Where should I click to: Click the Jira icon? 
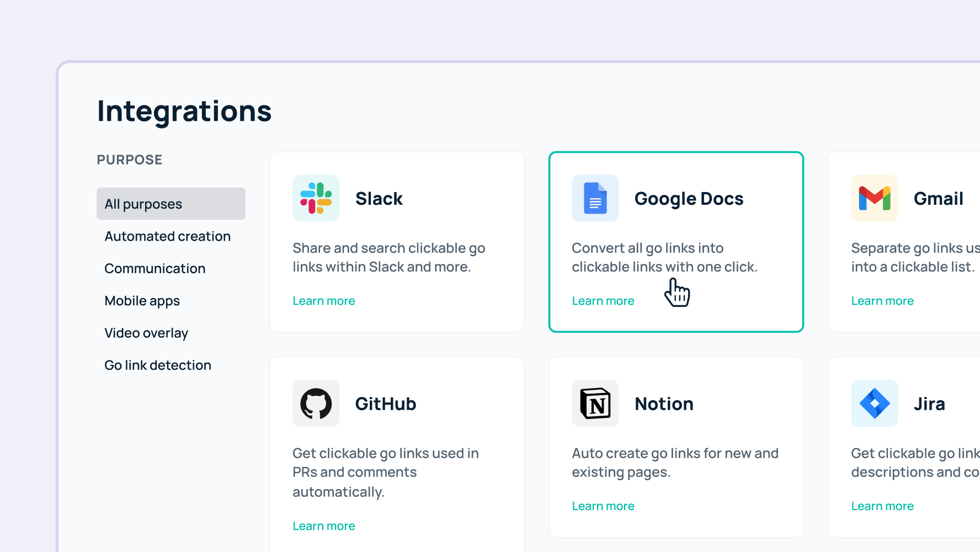874,404
